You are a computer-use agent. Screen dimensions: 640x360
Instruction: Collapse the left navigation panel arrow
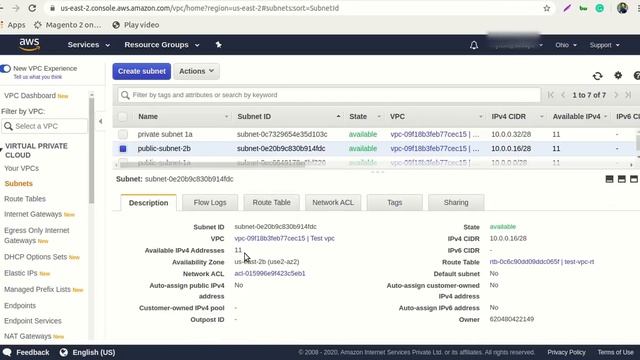tap(100, 121)
